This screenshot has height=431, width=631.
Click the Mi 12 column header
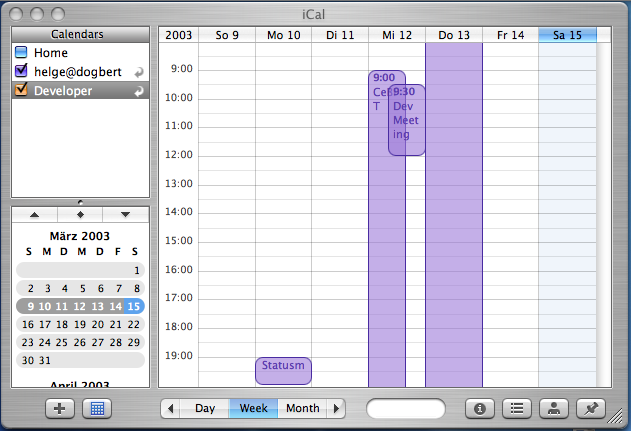pyautogui.click(x=397, y=35)
